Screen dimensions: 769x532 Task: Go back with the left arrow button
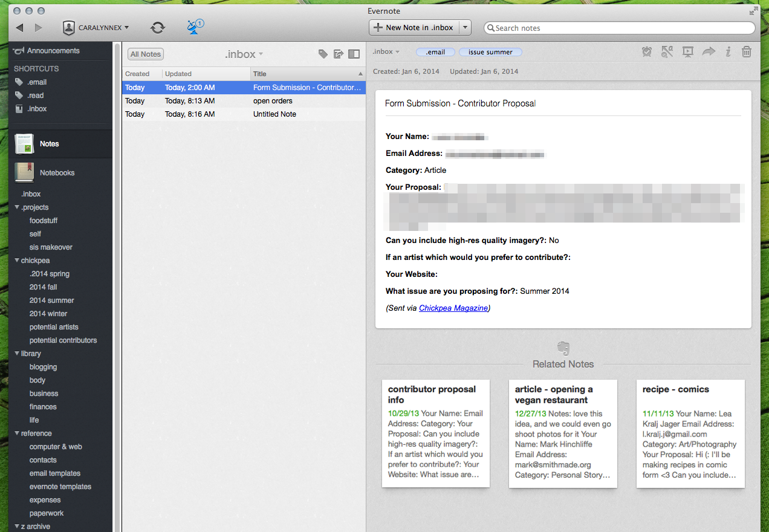(19, 28)
